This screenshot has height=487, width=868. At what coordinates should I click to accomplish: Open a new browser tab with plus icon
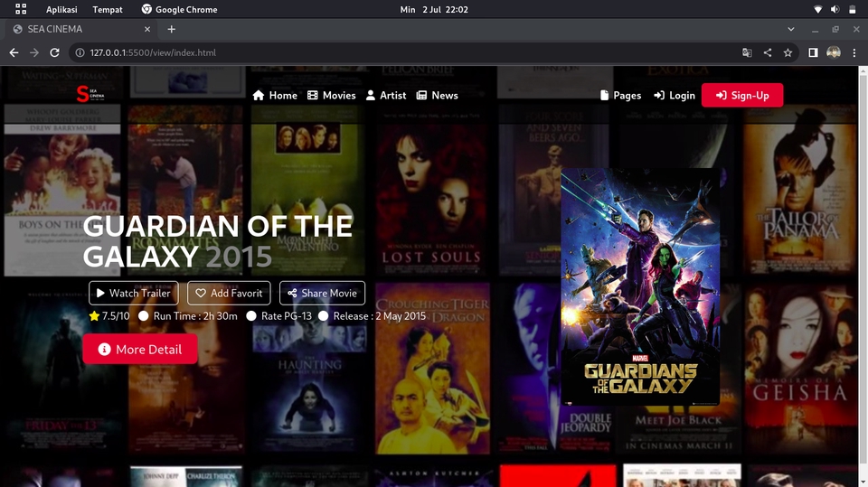tap(172, 29)
